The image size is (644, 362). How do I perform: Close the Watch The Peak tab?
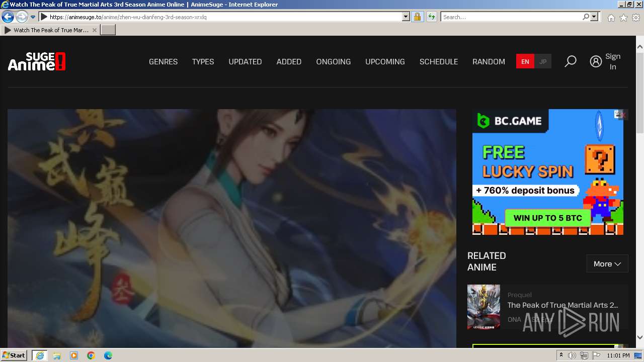pos(95,30)
